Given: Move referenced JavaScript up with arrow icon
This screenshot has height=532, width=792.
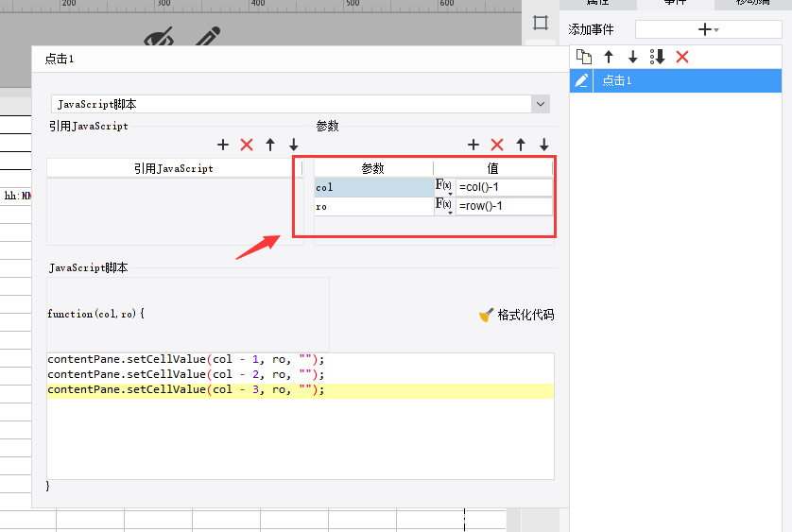Looking at the screenshot, I should (x=270, y=145).
